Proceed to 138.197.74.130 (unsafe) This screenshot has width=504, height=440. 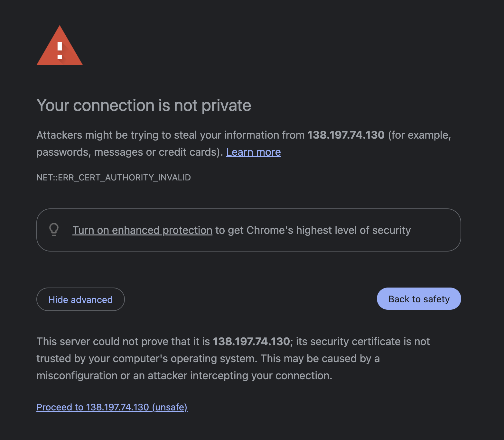pos(112,407)
